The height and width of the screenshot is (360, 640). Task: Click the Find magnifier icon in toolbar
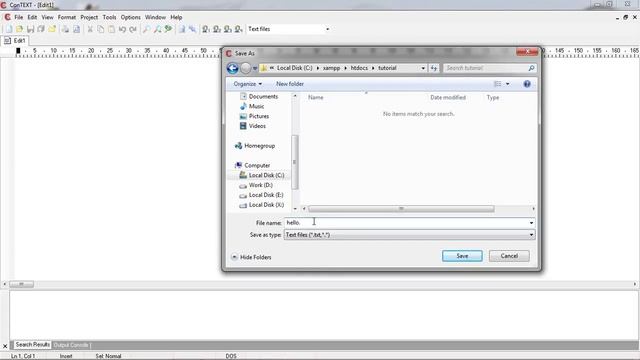pyautogui.click(x=146, y=29)
